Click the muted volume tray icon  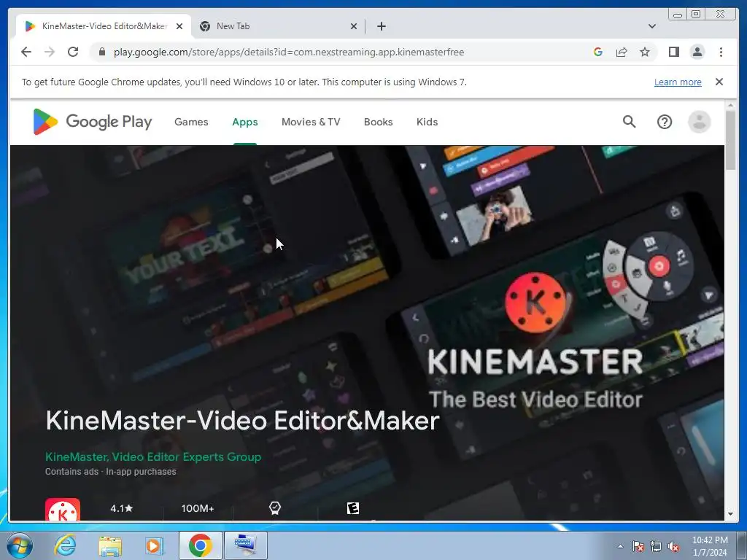[x=673, y=546]
